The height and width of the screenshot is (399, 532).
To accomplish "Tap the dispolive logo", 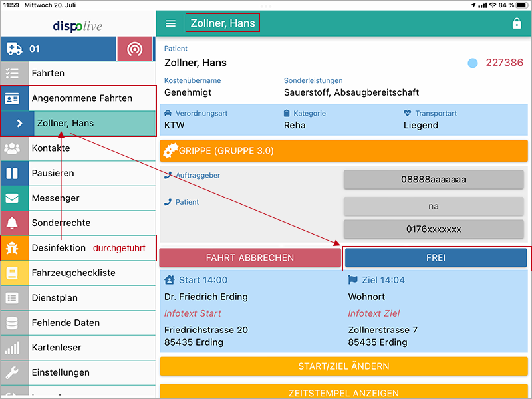I will (x=78, y=26).
